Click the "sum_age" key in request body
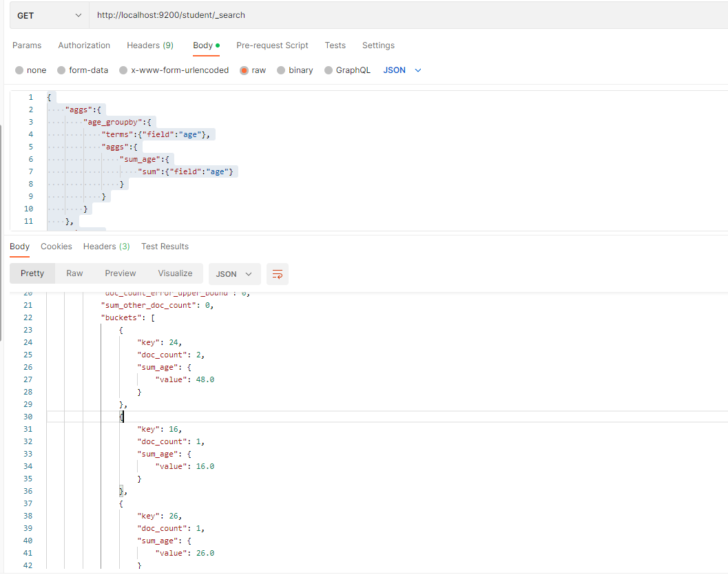This screenshot has width=728, height=586. [140, 159]
